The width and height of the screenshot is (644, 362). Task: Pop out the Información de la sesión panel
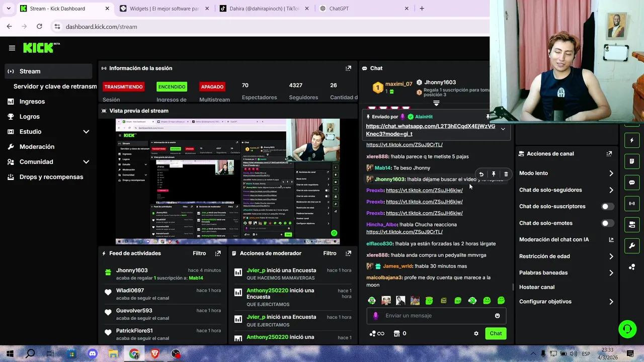(x=348, y=68)
